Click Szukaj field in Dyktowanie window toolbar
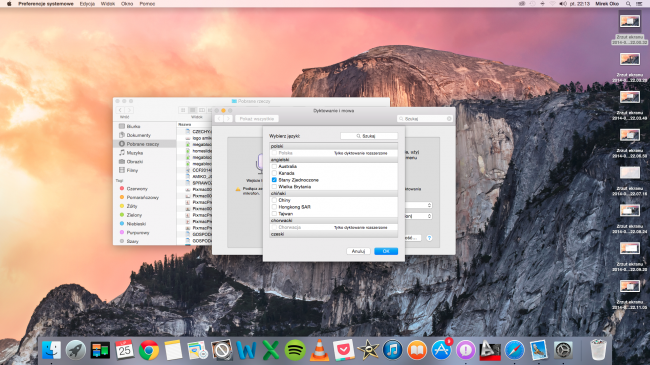The width and height of the screenshot is (650, 365). click(425, 119)
